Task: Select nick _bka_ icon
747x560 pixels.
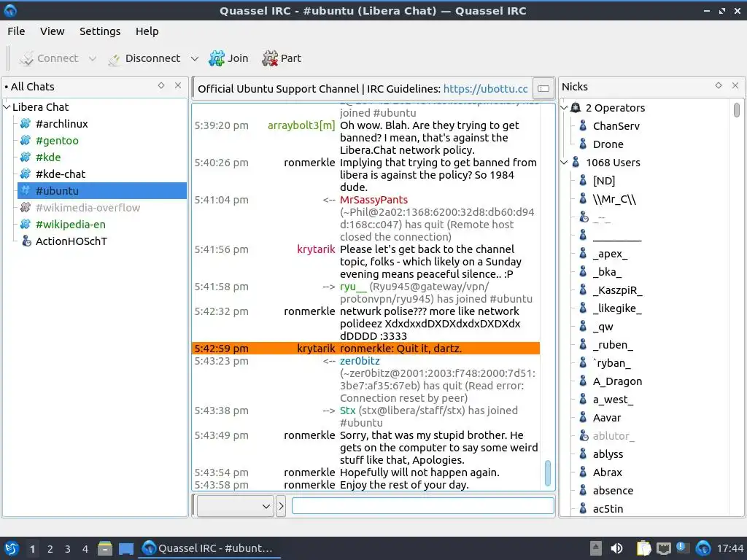Action: [x=583, y=272]
